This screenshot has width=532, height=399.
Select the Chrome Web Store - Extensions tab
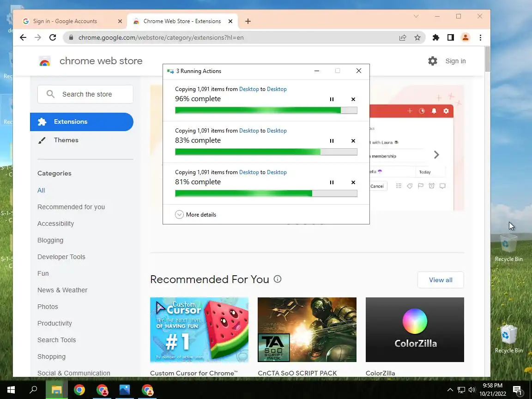pos(182,21)
